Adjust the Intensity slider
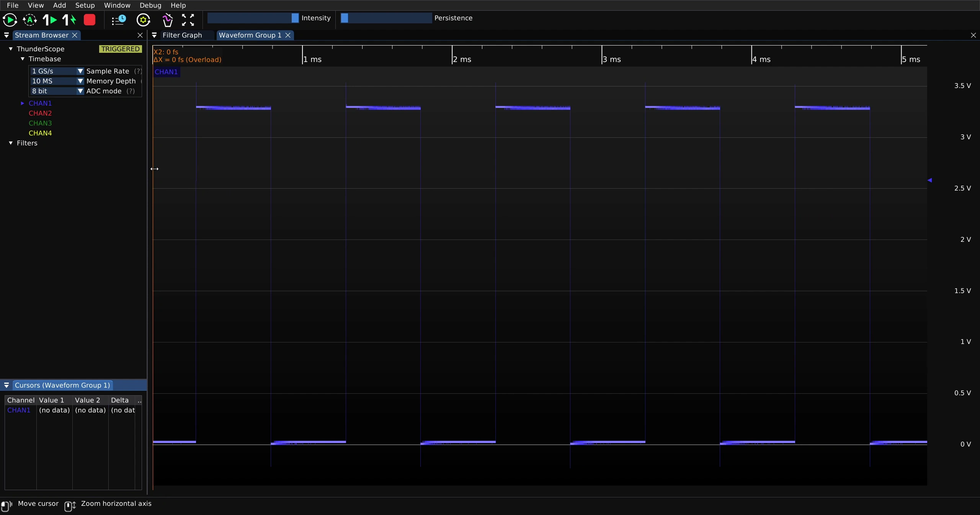This screenshot has width=980, height=515. tap(253, 18)
